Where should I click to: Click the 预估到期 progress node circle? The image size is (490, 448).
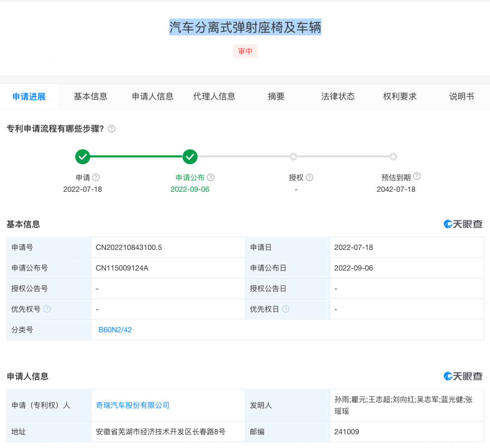coord(393,156)
